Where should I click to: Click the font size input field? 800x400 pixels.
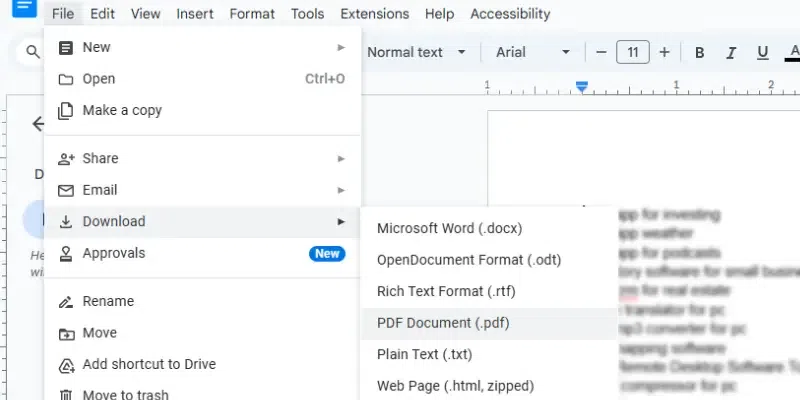click(632, 53)
